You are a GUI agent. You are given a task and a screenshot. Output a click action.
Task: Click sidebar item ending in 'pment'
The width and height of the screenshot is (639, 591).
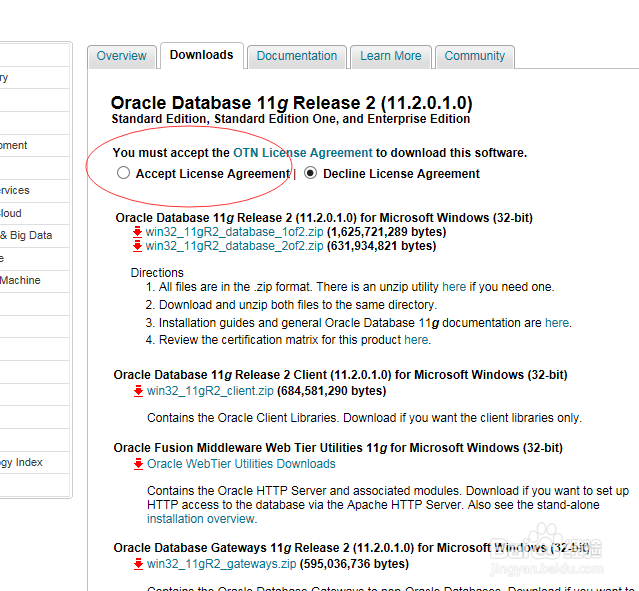coord(13,145)
